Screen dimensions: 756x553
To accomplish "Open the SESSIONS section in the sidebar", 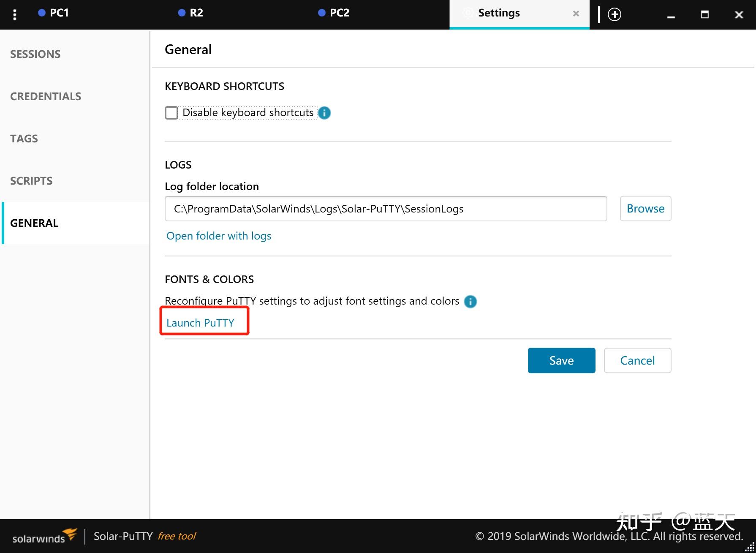I will [35, 54].
